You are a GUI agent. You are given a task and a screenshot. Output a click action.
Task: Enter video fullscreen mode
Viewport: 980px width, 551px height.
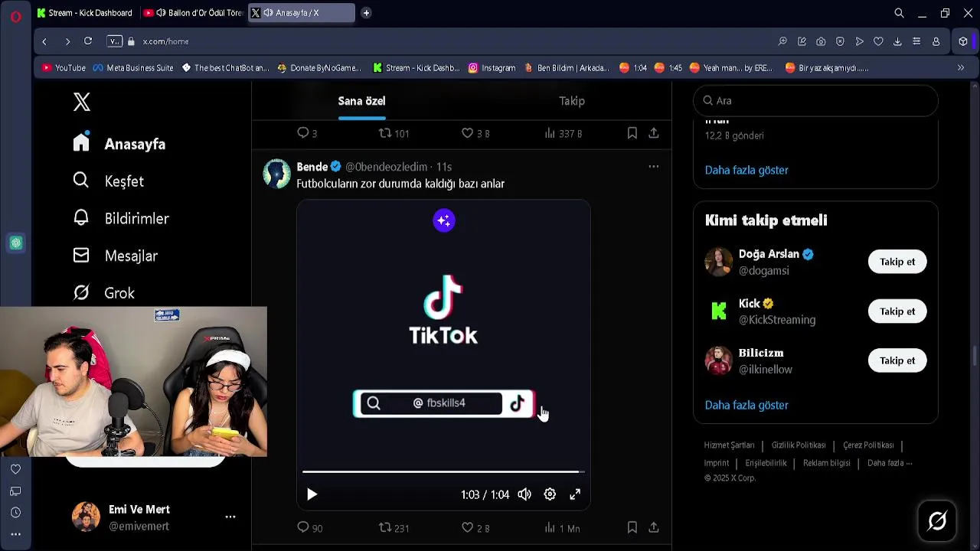pyautogui.click(x=575, y=494)
